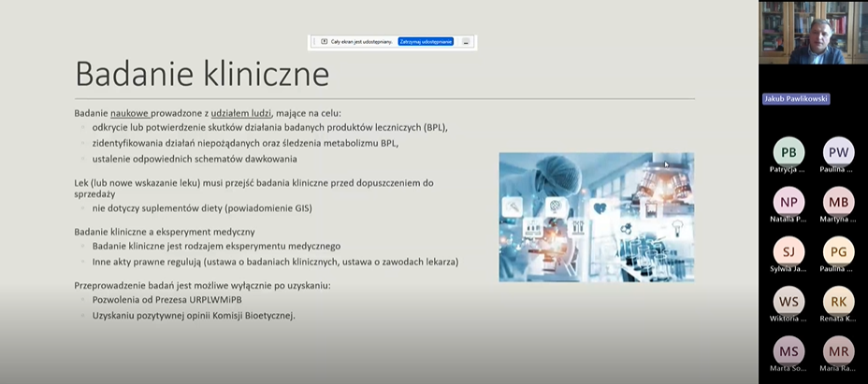The image size is (868, 384).
Task: Select the PB participant avatar
Action: pos(788,152)
